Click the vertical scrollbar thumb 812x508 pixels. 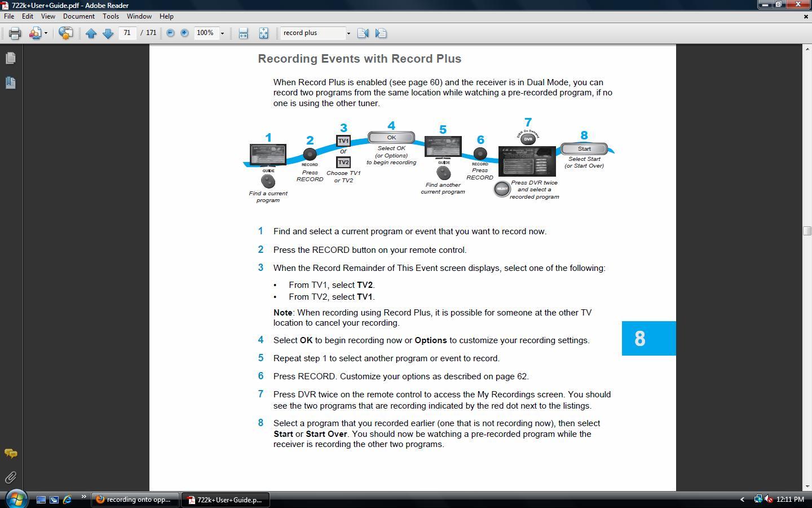click(807, 230)
